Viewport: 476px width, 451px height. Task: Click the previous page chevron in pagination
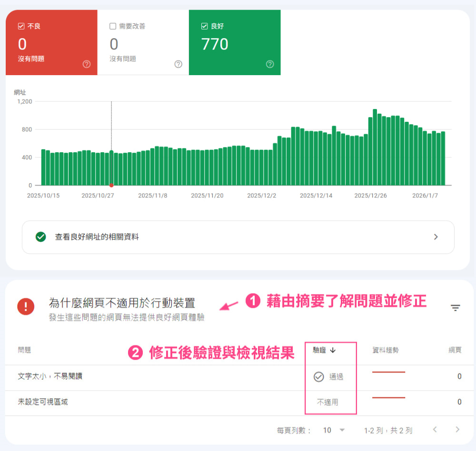pos(435,429)
